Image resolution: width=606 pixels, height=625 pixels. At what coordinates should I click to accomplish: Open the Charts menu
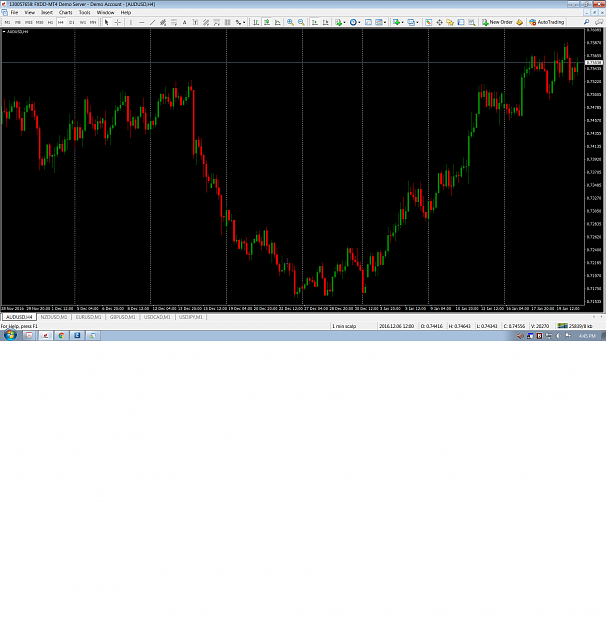pos(65,12)
